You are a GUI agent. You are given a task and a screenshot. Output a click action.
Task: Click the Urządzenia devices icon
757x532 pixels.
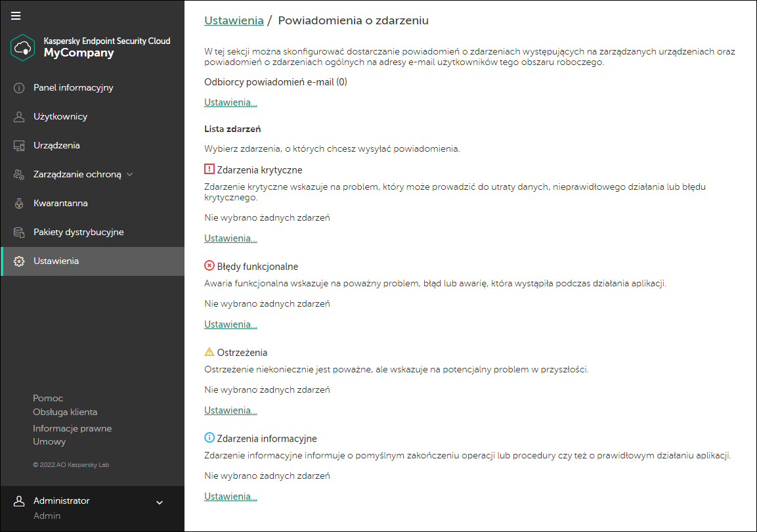[x=19, y=146]
